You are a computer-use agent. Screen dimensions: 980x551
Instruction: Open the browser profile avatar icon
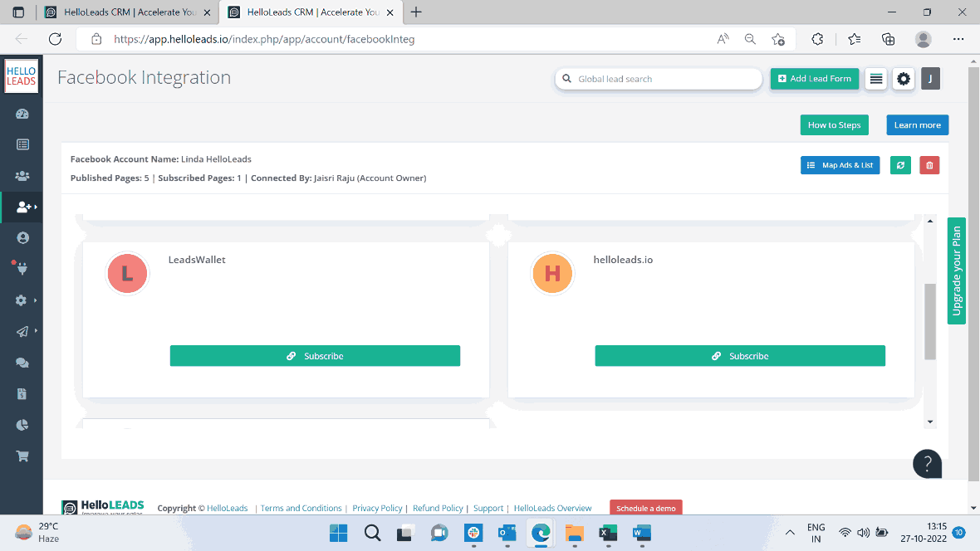click(x=924, y=39)
